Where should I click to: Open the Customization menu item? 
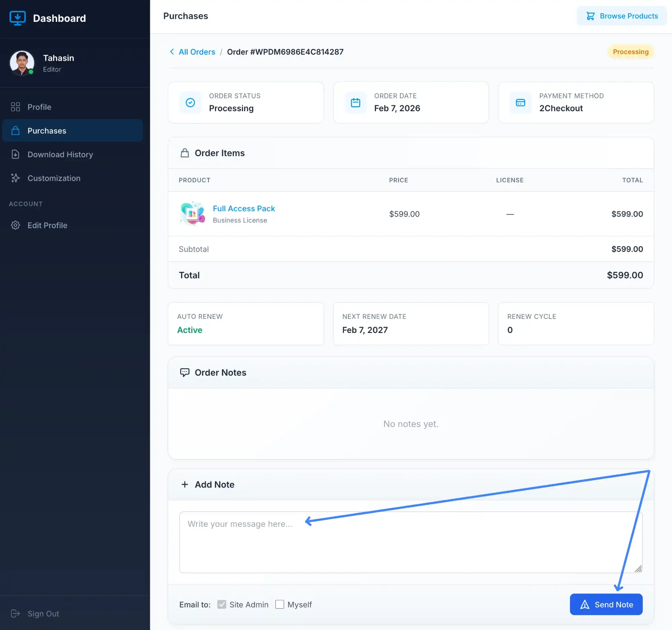pos(54,178)
